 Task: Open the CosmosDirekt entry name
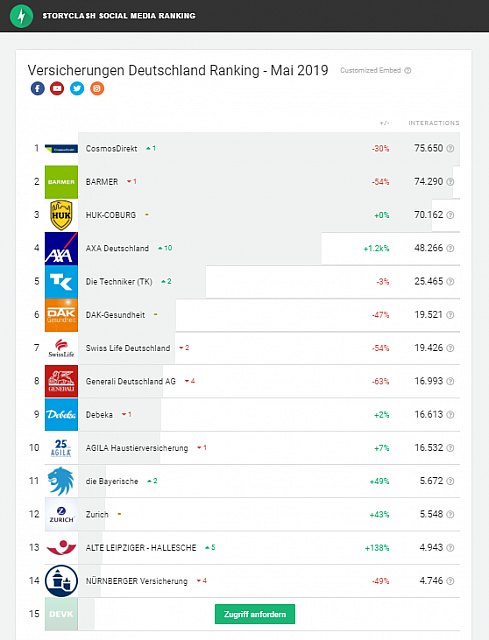pos(111,149)
